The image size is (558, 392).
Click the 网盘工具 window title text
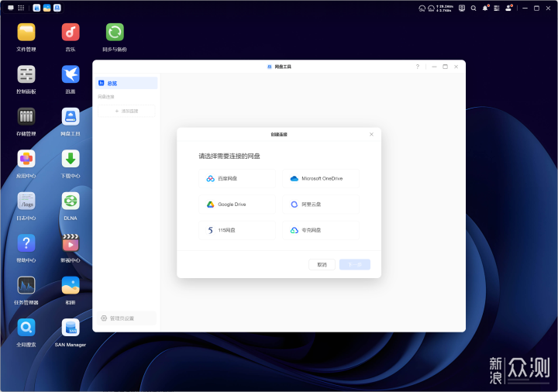(283, 67)
